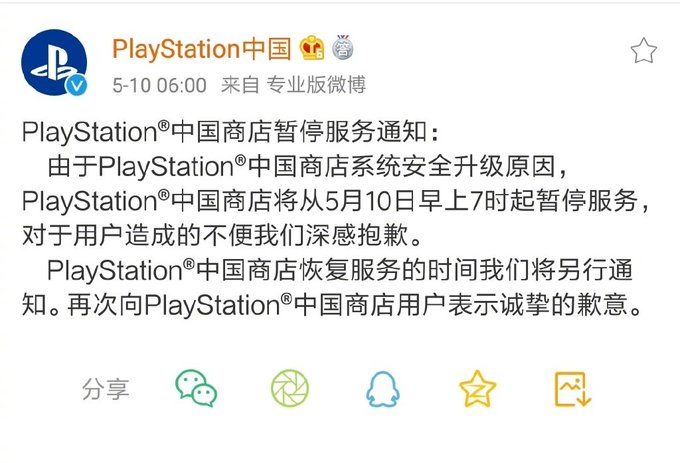
Task: Click the 对于用户造成的不便 apology line
Action: pos(221,235)
